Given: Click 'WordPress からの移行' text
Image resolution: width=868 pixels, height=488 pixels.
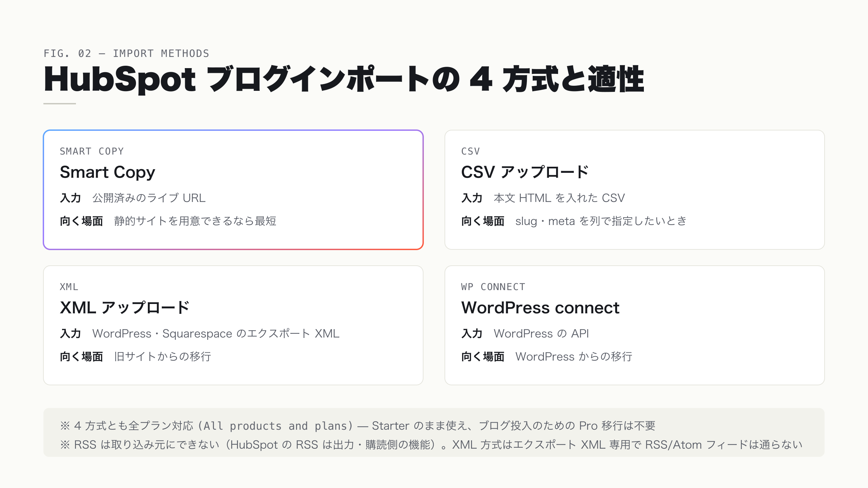Looking at the screenshot, I should click(x=574, y=357).
